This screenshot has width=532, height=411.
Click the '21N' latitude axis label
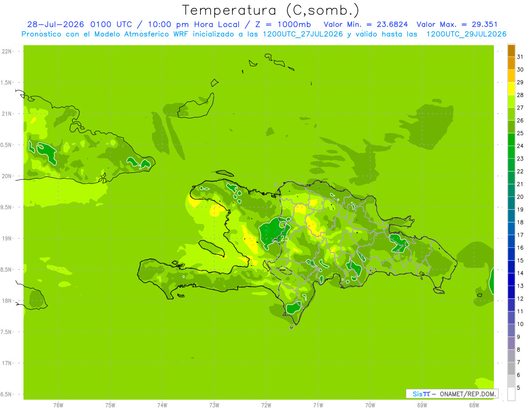pos(7,114)
